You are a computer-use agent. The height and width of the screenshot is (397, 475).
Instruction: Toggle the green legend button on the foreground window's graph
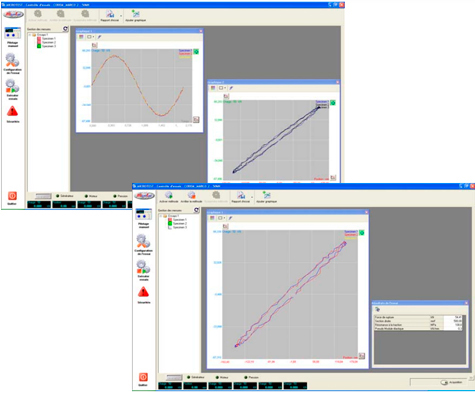(362, 232)
